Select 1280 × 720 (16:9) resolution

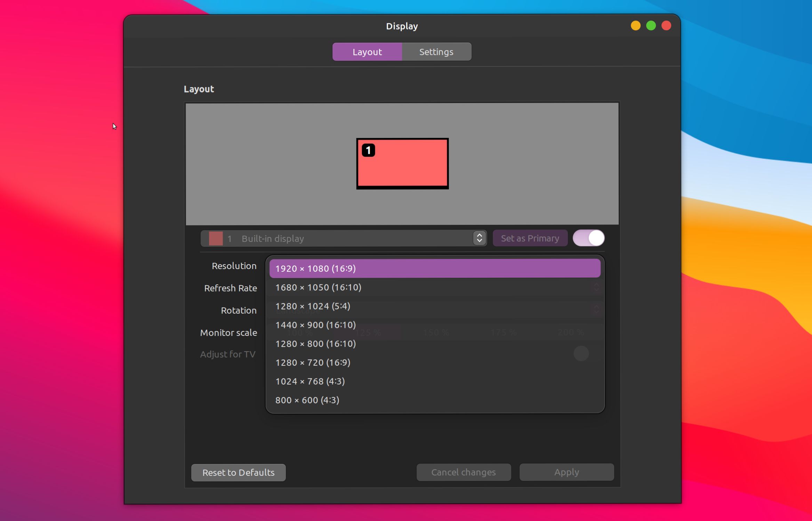(x=435, y=362)
